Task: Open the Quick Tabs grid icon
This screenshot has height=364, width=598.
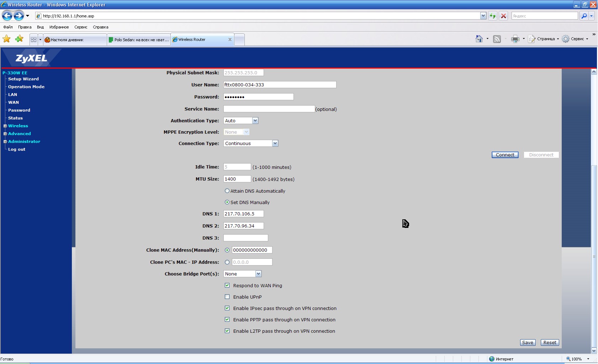Action: 33,39
